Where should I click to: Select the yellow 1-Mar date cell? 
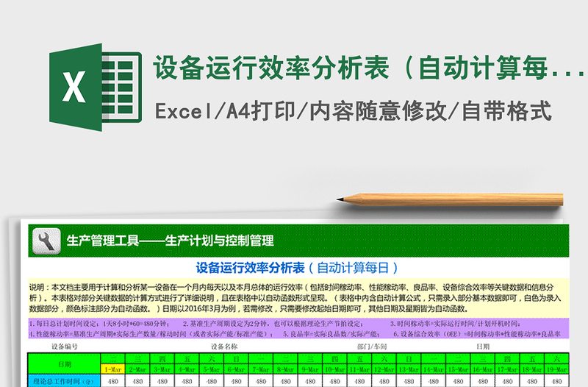(x=113, y=370)
